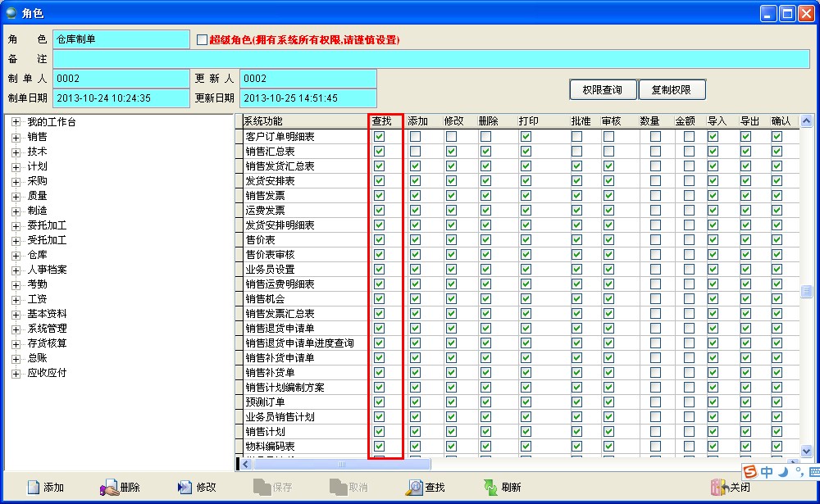
Task: Click the 删除 (Delete) toolbar icon
Action: coord(110,488)
